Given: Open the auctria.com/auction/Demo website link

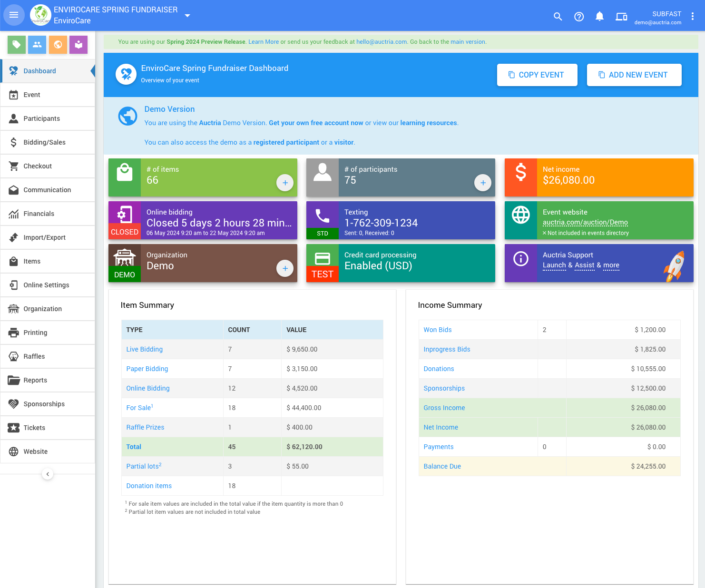Looking at the screenshot, I should (585, 222).
